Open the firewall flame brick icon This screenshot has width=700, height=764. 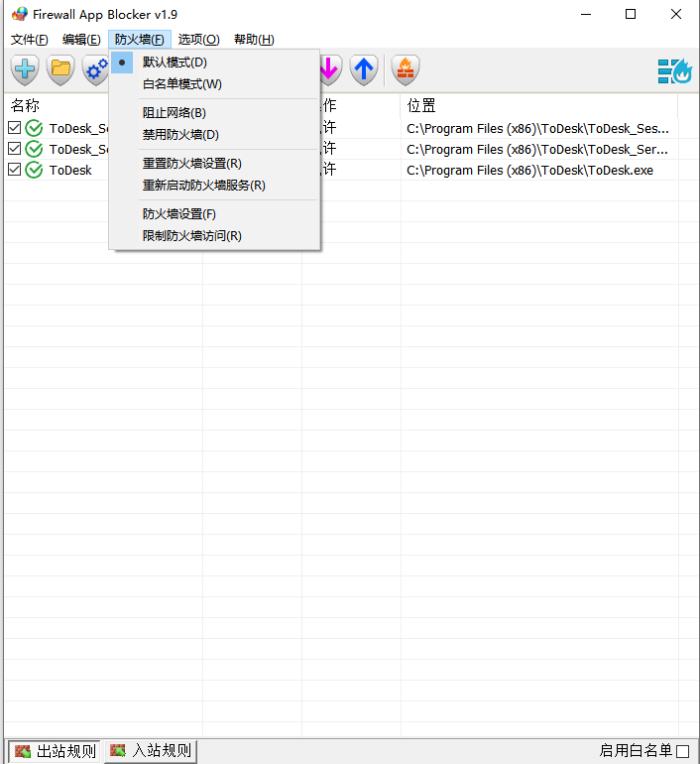[405, 69]
